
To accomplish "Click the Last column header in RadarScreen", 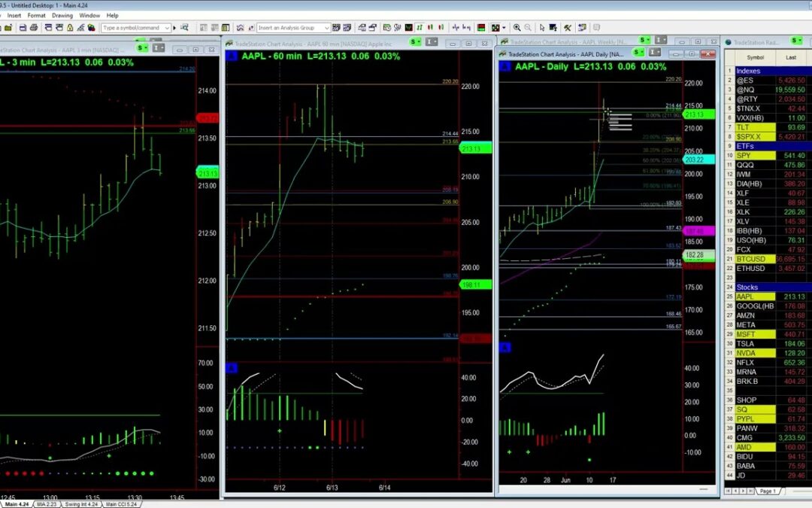I will click(791, 57).
